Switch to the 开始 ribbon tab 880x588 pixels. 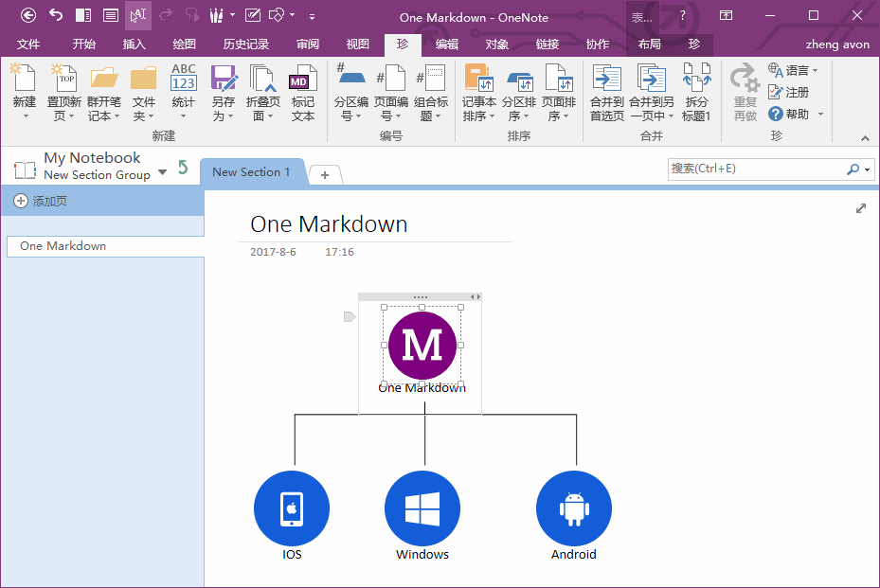point(83,45)
